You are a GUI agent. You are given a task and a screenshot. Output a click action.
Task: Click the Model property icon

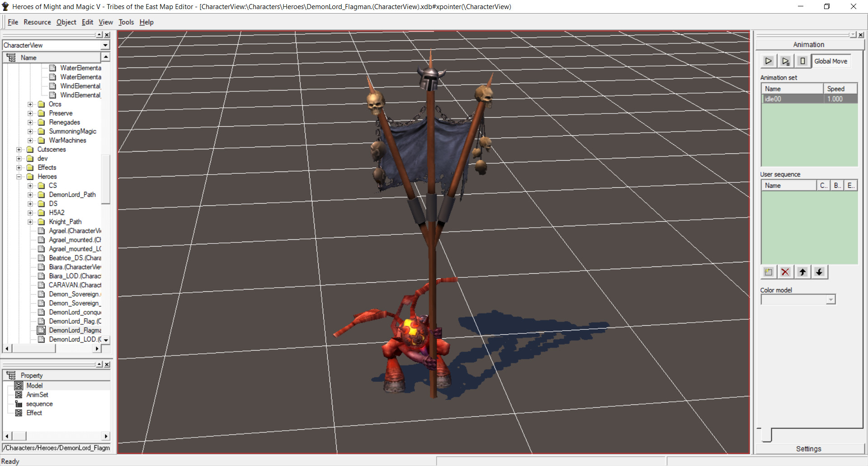19,385
